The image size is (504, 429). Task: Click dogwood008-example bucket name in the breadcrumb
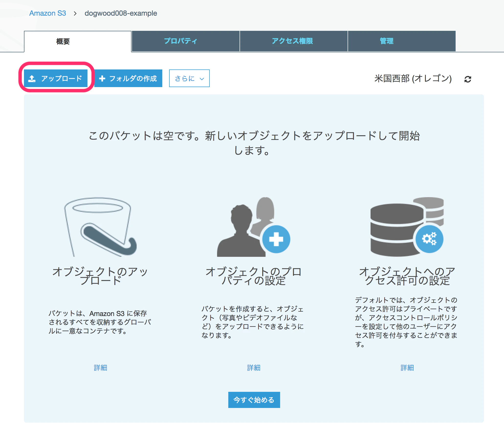point(121,13)
